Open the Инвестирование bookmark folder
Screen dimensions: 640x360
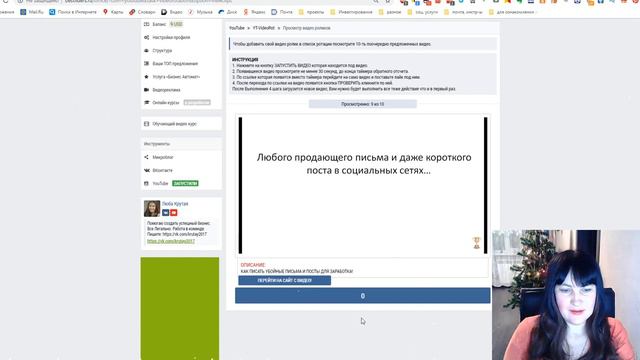(x=351, y=12)
